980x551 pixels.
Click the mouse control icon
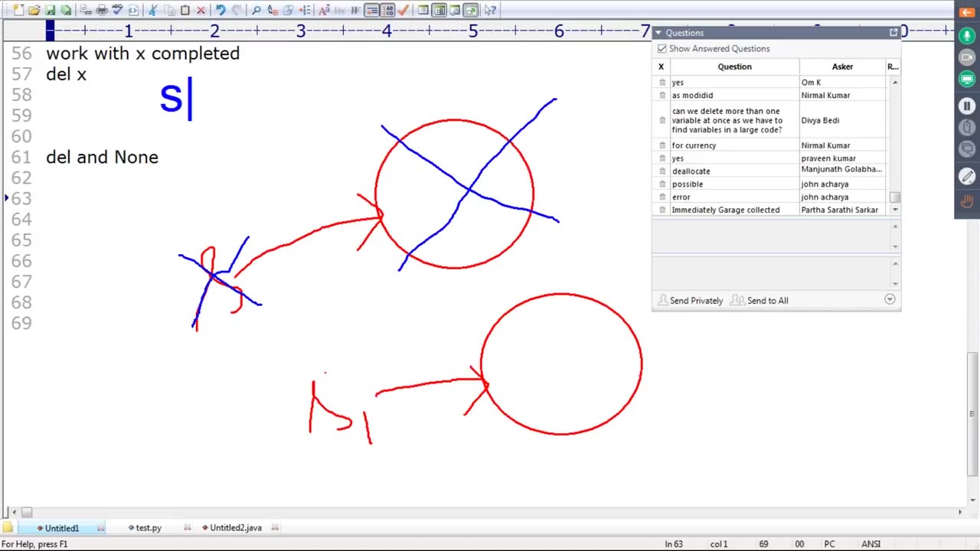[967, 127]
